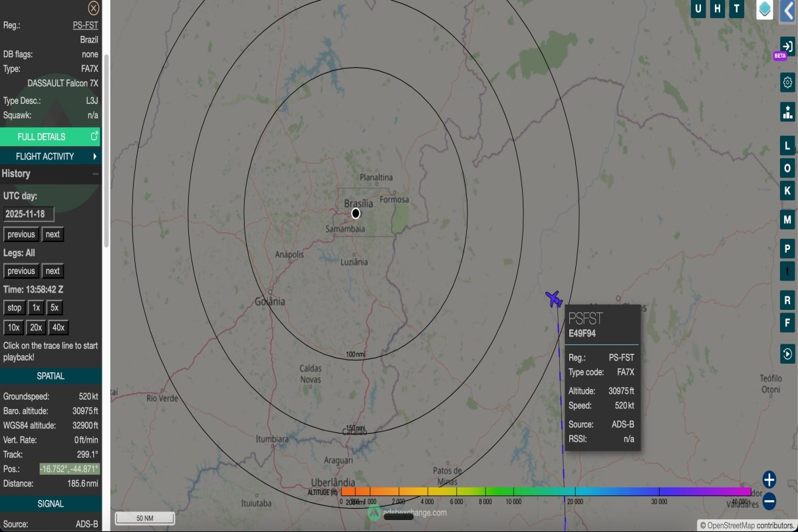The image size is (798, 532).
Task: Set playback speed to 10x
Action: click(x=13, y=327)
